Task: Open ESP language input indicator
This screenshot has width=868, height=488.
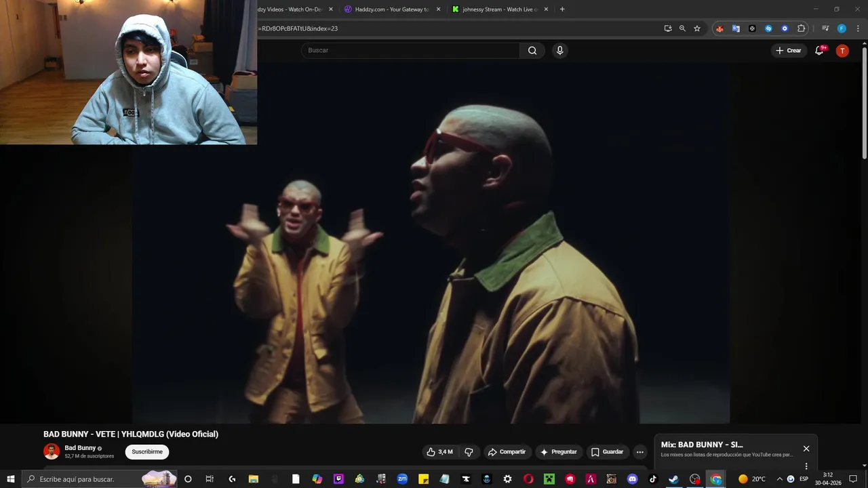Action: click(804, 479)
